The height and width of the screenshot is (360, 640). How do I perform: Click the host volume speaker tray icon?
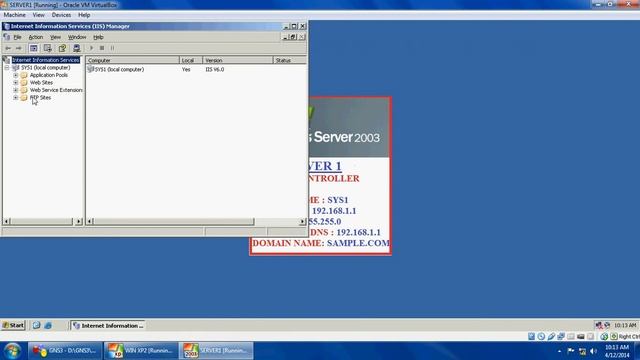point(593,351)
